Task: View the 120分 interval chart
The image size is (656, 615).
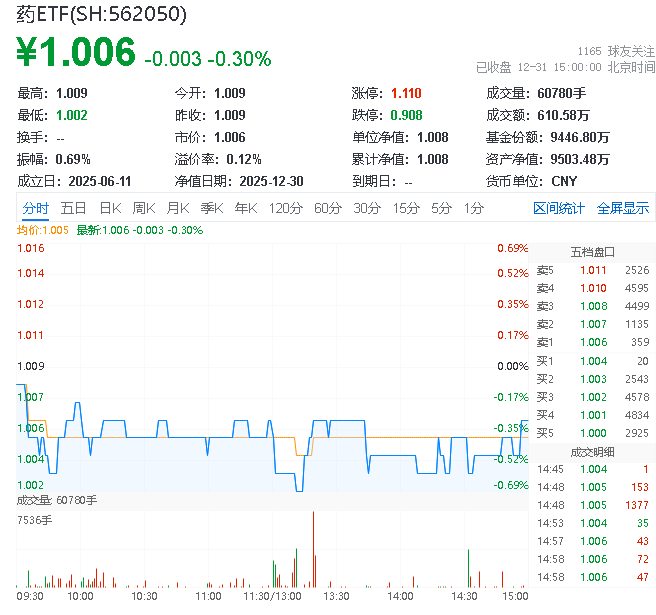Action: 285,208
